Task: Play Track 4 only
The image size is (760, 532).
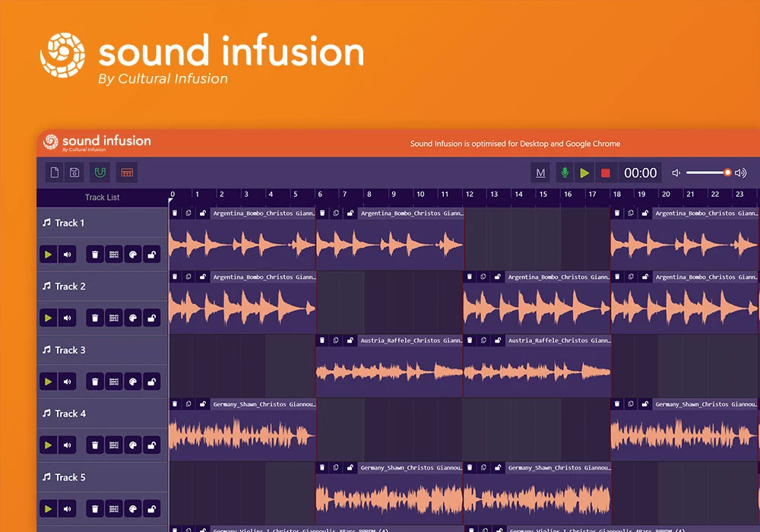Action: point(48,445)
